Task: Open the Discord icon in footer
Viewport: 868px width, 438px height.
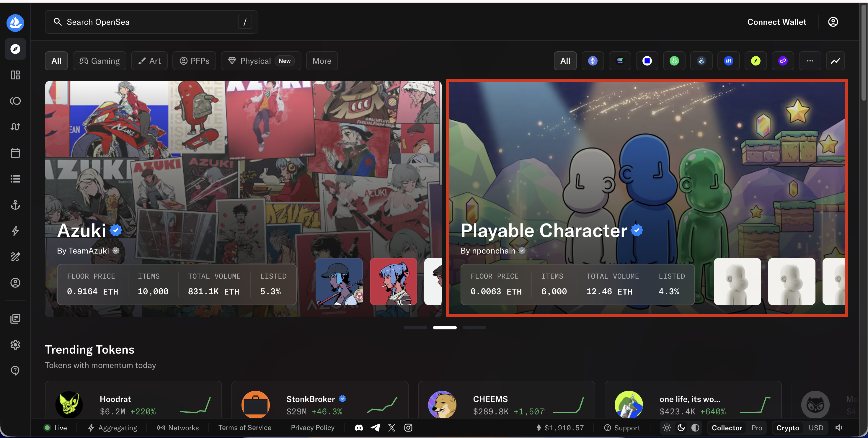Action: [359, 428]
